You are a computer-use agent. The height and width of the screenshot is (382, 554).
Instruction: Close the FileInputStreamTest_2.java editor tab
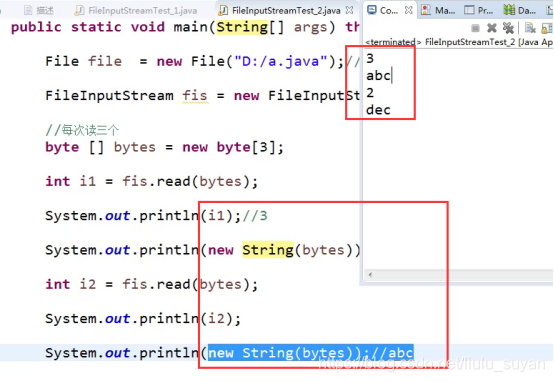tap(349, 10)
